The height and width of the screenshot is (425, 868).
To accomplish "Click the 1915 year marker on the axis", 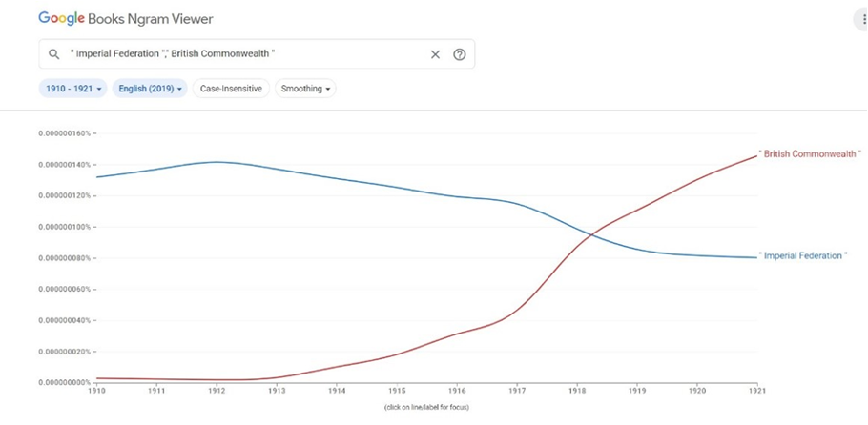I will click(396, 391).
